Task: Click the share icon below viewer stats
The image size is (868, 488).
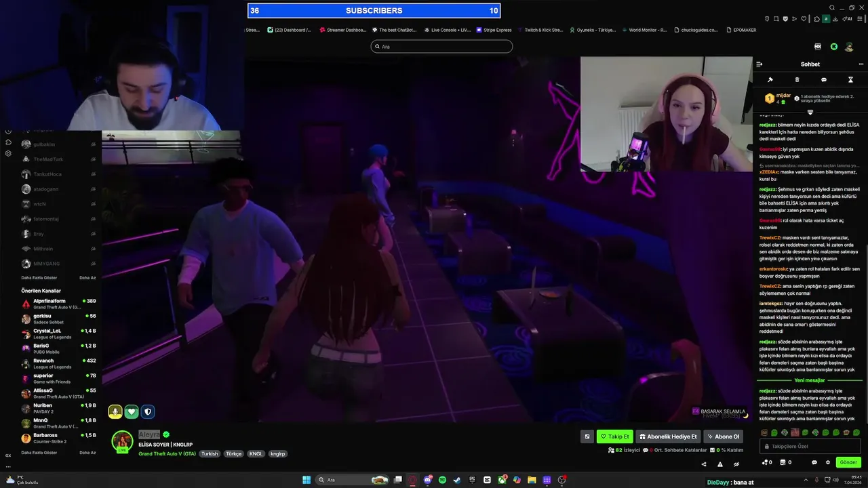Action: 703,464
